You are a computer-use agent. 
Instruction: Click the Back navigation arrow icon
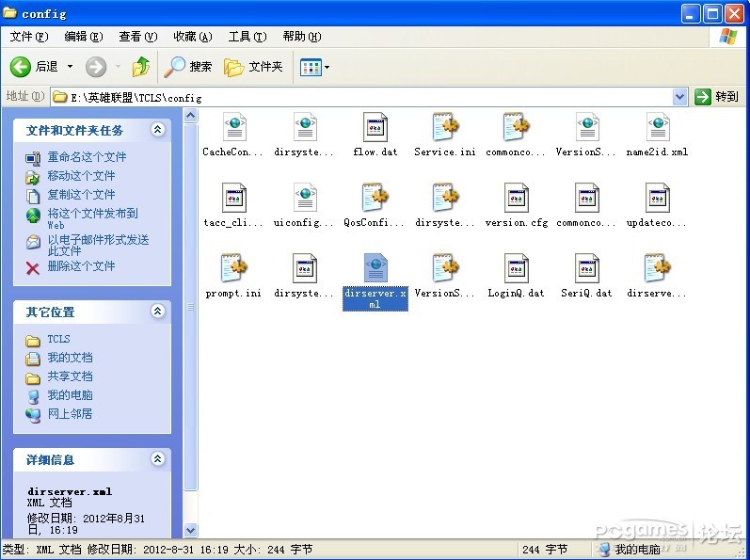[x=21, y=67]
